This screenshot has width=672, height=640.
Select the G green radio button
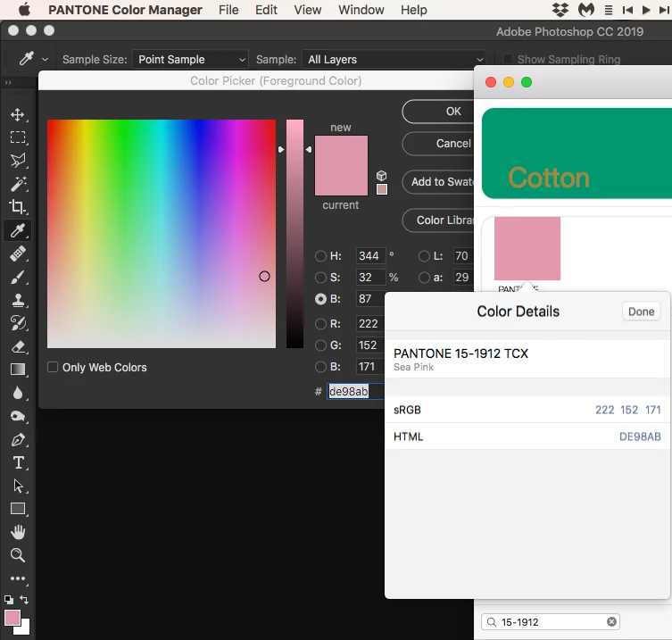[320, 345]
